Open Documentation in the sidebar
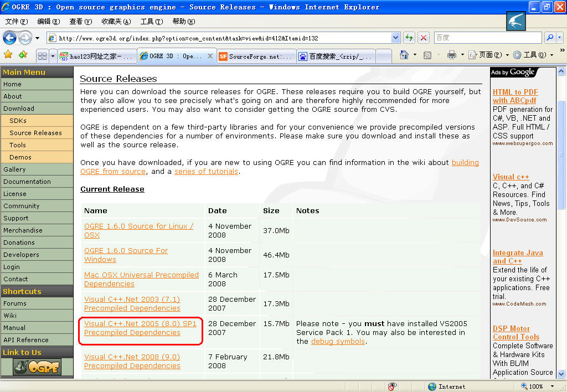The height and width of the screenshot is (392, 567). pos(37,182)
